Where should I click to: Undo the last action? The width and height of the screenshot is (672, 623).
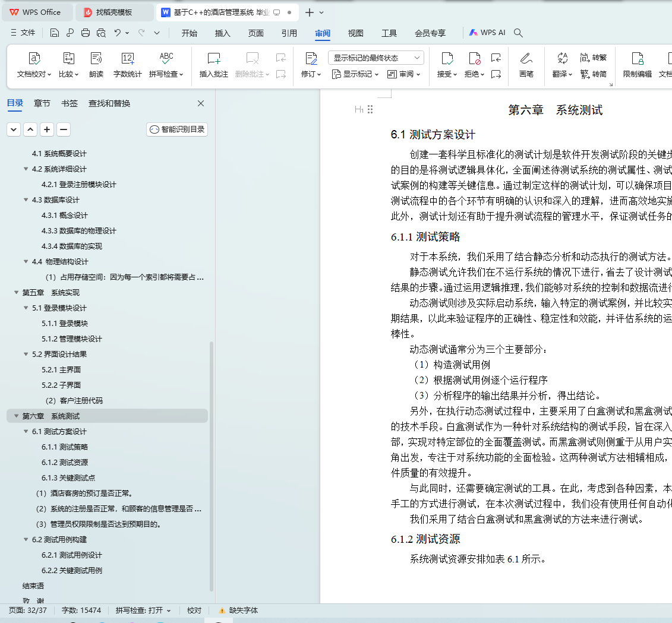coord(117,33)
